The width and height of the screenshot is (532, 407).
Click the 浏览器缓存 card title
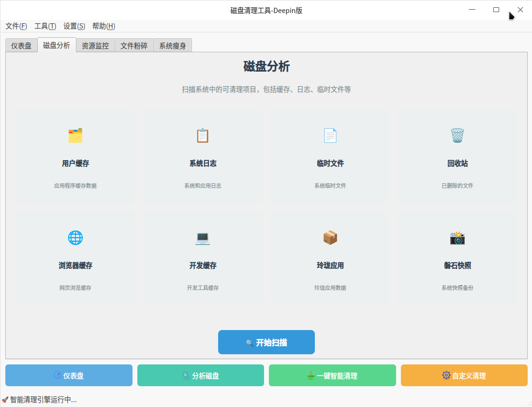pyautogui.click(x=75, y=266)
